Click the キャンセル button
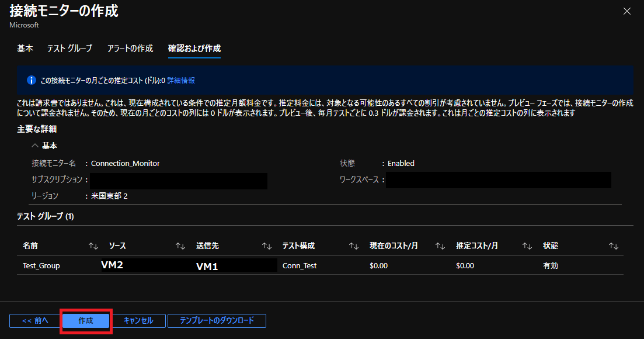This screenshot has height=339, width=644. (138, 320)
